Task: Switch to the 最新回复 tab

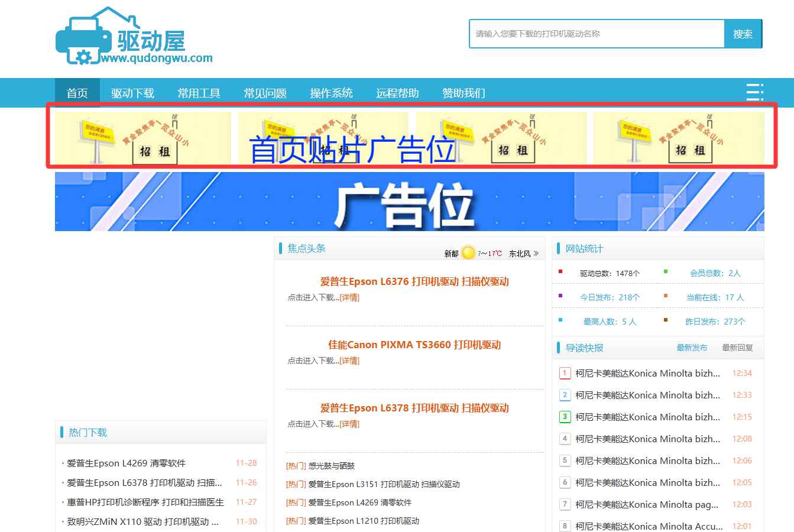Action: pyautogui.click(x=736, y=348)
